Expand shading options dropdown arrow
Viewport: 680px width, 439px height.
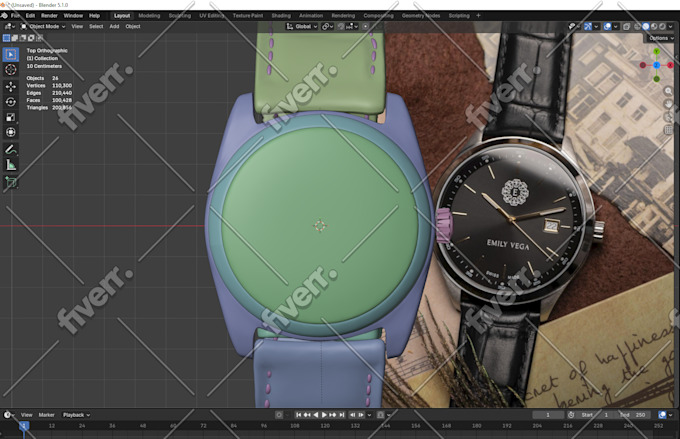click(670, 26)
